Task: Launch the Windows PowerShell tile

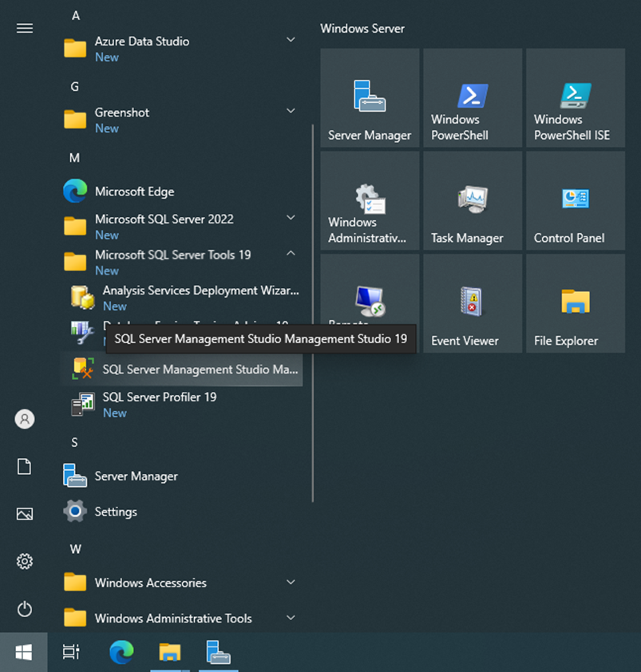Action: 473,97
